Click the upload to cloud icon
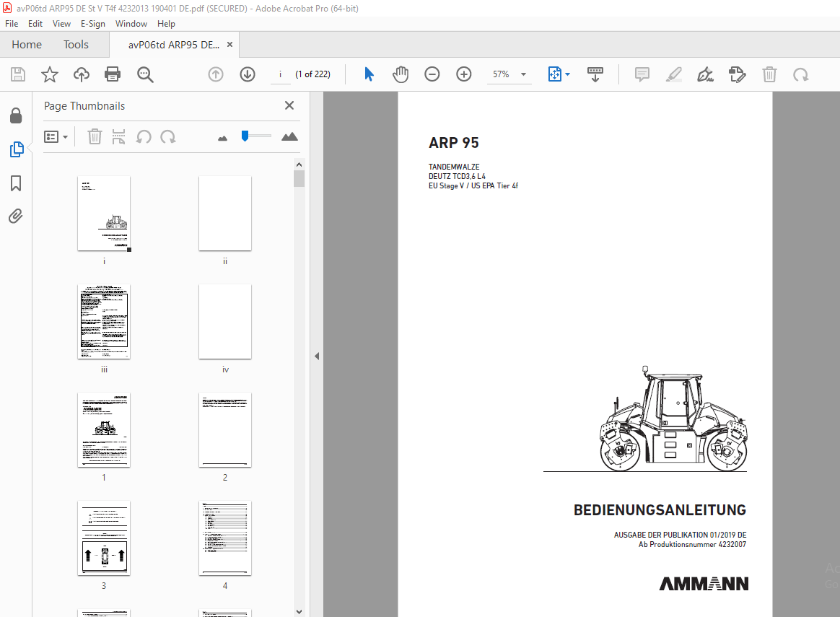Viewport: 840px width, 617px height. 82,74
